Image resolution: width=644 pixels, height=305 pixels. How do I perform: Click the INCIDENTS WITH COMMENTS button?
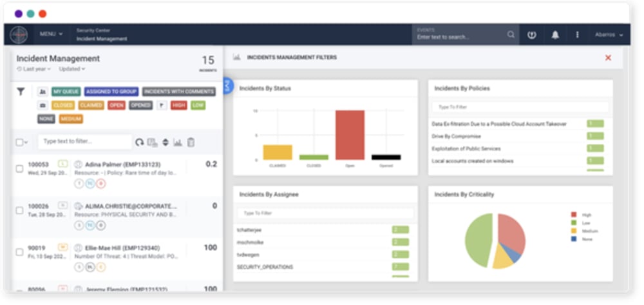click(x=178, y=92)
